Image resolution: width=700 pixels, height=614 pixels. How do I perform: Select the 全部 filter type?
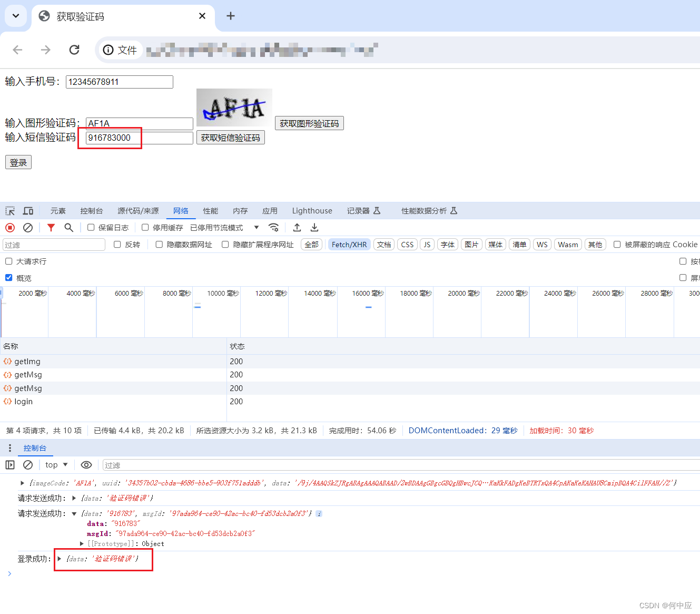(x=312, y=245)
